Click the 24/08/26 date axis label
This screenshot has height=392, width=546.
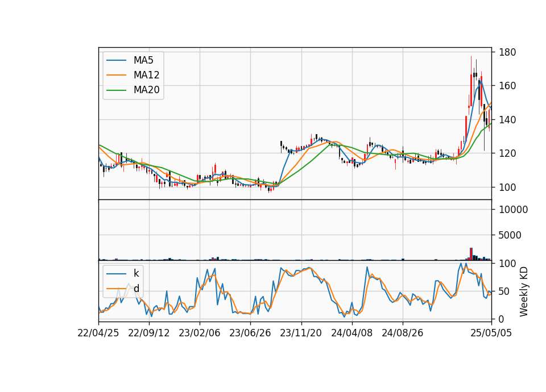[x=403, y=333]
